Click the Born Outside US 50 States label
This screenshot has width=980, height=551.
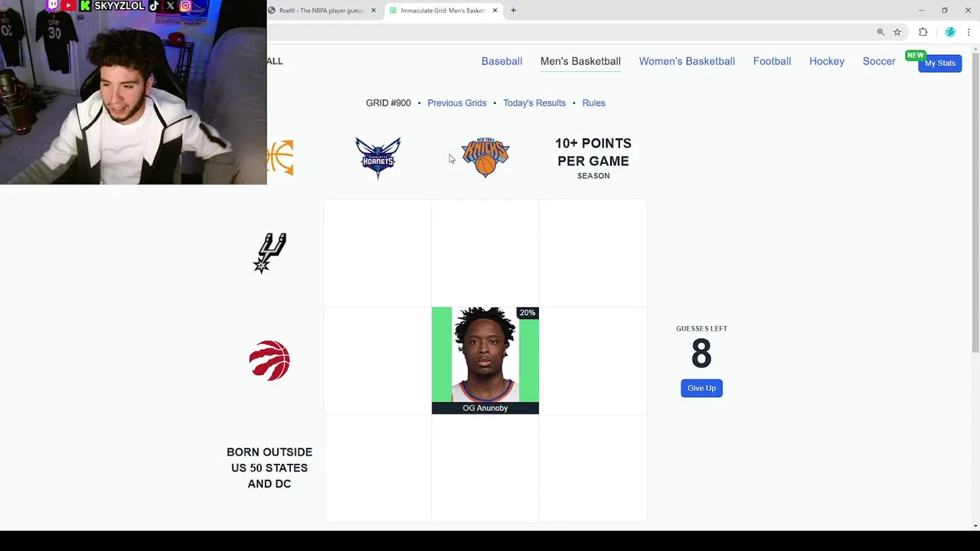[x=269, y=468]
